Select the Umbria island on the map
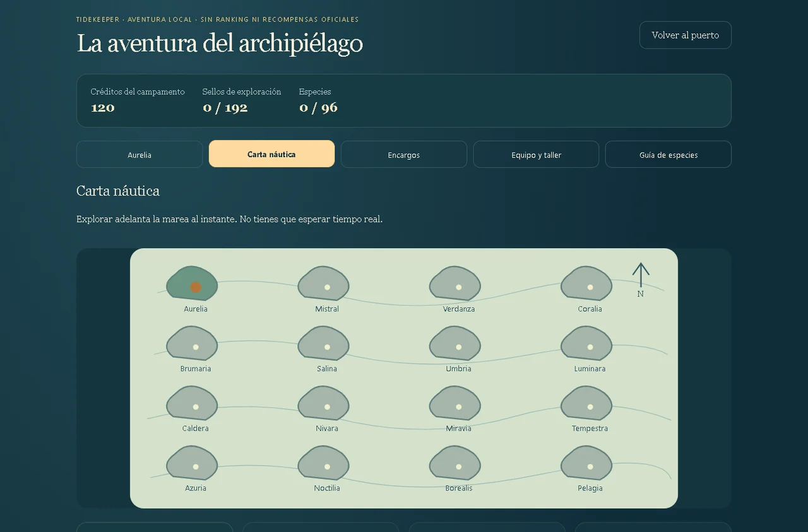The width and height of the screenshot is (808, 532). click(454, 343)
